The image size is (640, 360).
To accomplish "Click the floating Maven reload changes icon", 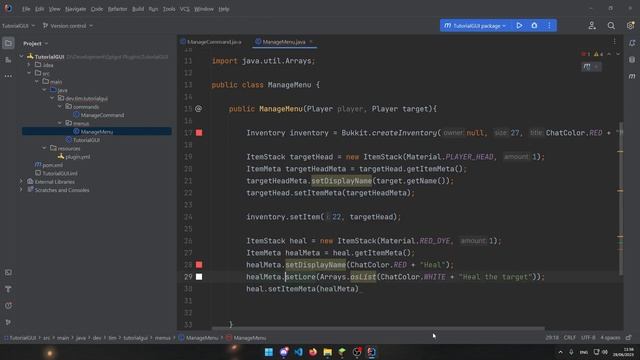I will click(587, 67).
